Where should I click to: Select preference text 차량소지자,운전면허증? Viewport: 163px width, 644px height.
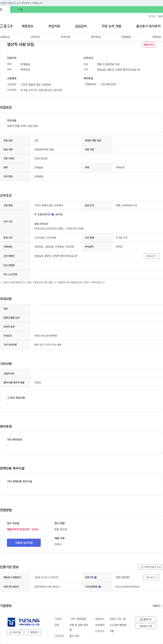(x=46, y=336)
